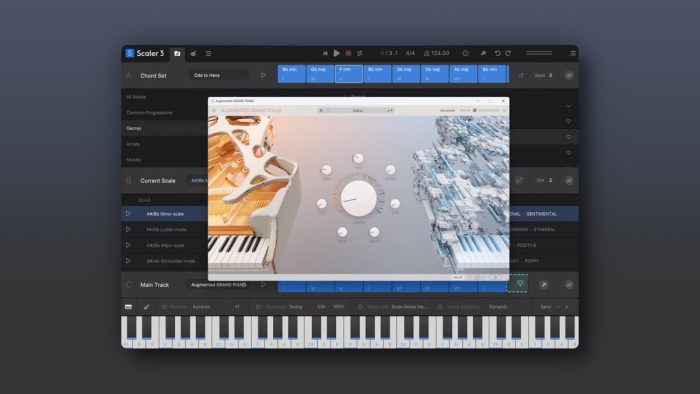
Task: Open the list view icon in top bar
Action: [208, 54]
